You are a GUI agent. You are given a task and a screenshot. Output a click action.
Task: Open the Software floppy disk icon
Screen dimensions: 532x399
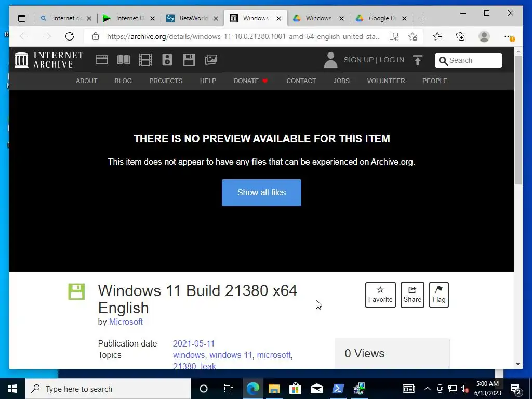189,60
